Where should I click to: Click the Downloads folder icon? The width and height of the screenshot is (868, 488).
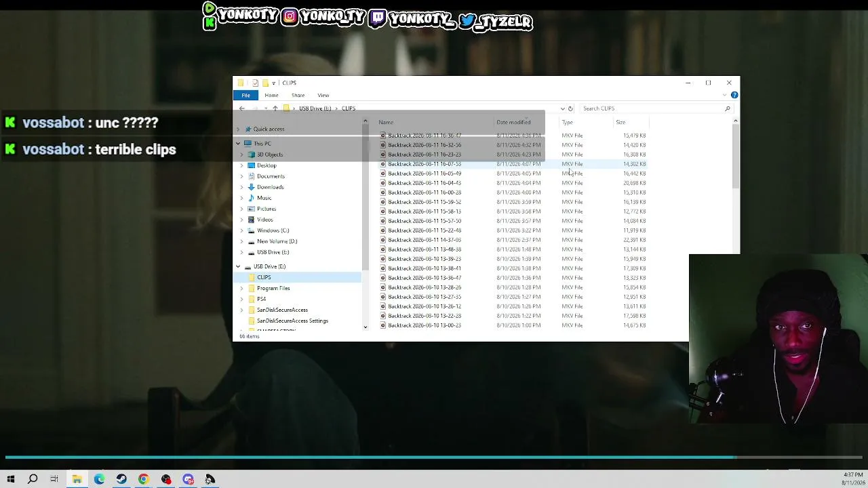pos(252,187)
